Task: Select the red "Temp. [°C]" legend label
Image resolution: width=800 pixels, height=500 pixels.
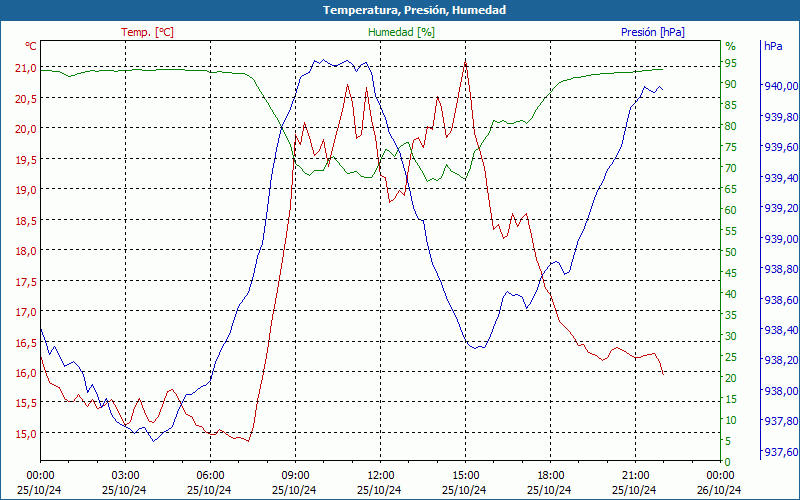Action: pos(147,32)
